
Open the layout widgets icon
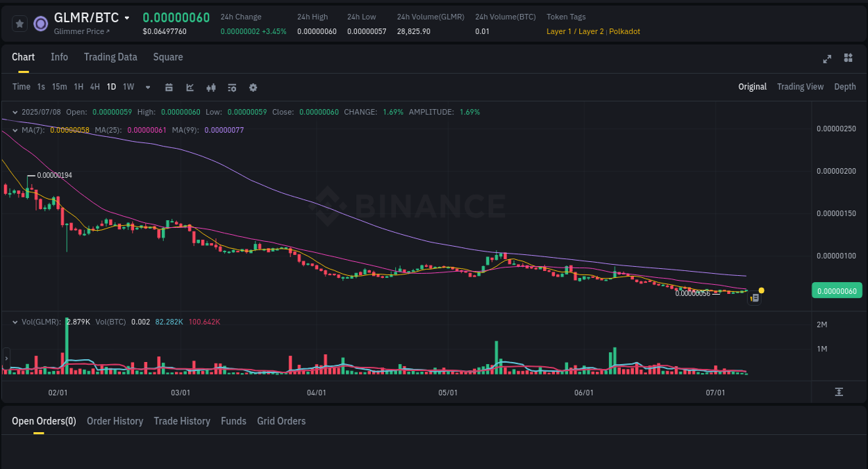848,58
